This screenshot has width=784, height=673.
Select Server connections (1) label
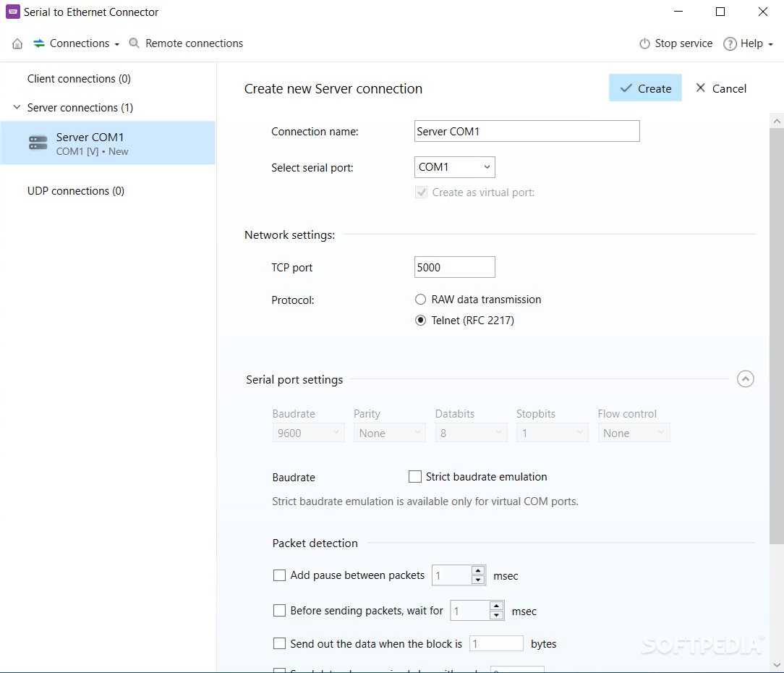pos(80,108)
